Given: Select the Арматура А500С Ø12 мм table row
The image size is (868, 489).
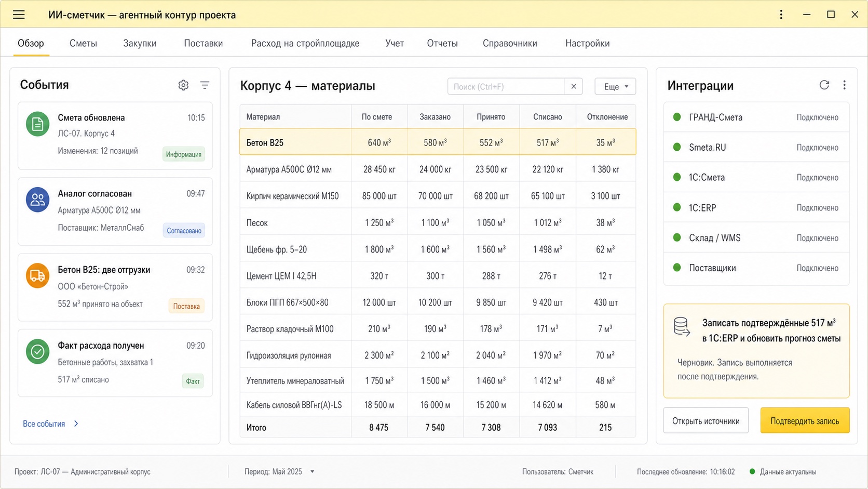Looking at the screenshot, I should coord(438,169).
